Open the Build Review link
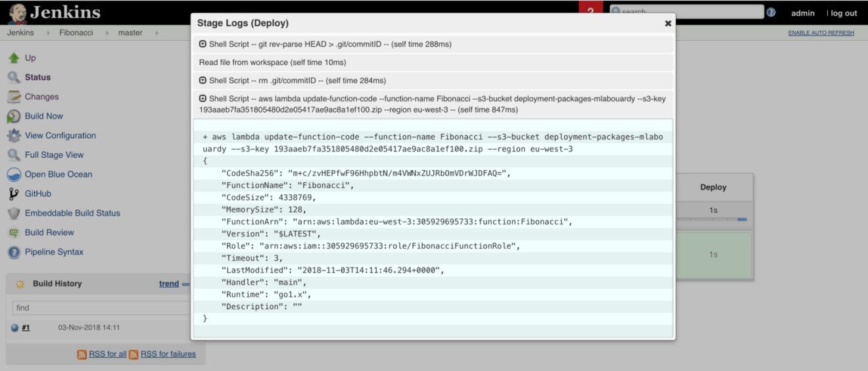The height and width of the screenshot is (371, 868). tap(49, 233)
